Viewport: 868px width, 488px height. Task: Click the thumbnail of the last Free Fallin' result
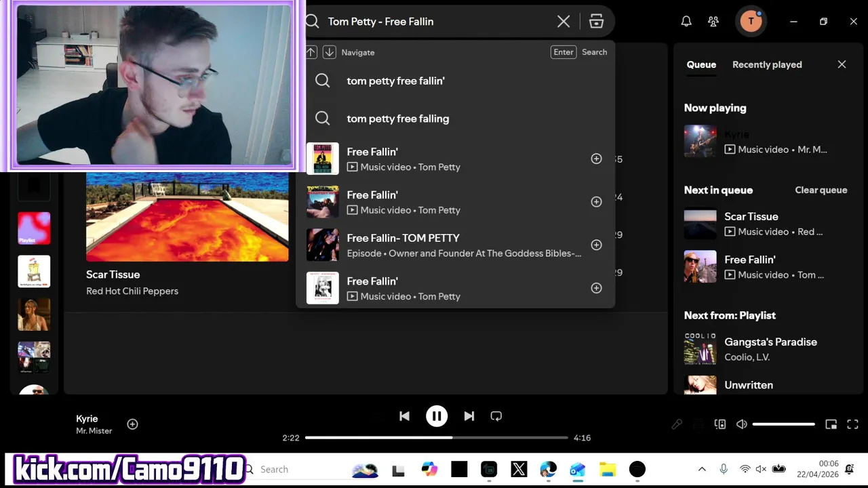click(x=323, y=288)
